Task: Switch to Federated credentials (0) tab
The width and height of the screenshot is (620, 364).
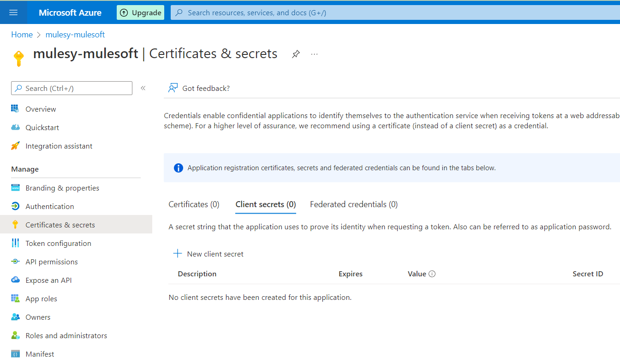Action: (x=353, y=204)
